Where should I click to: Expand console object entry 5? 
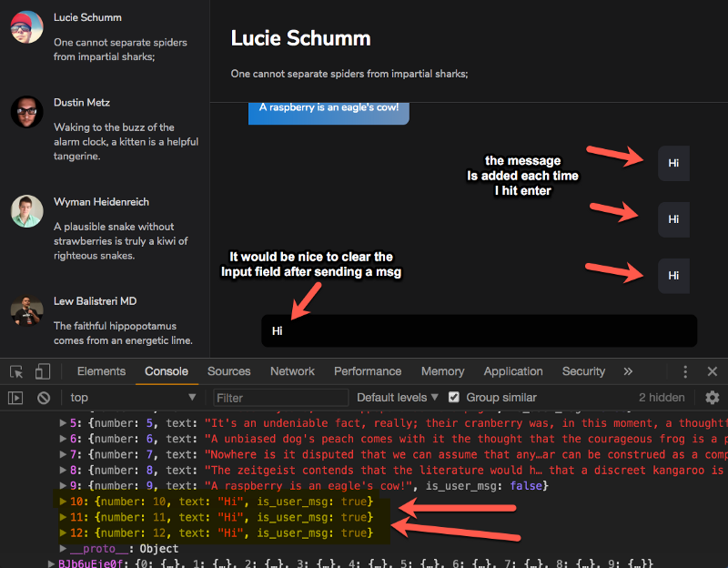pyautogui.click(x=63, y=423)
